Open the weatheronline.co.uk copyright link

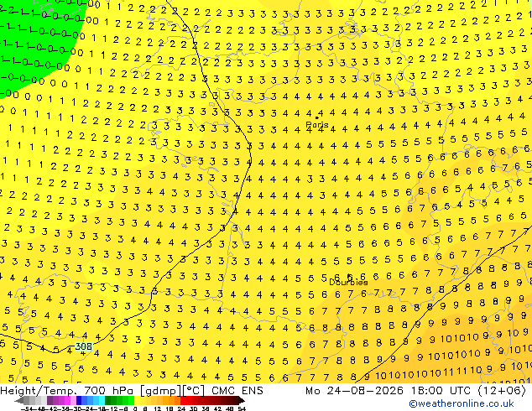click(x=462, y=403)
